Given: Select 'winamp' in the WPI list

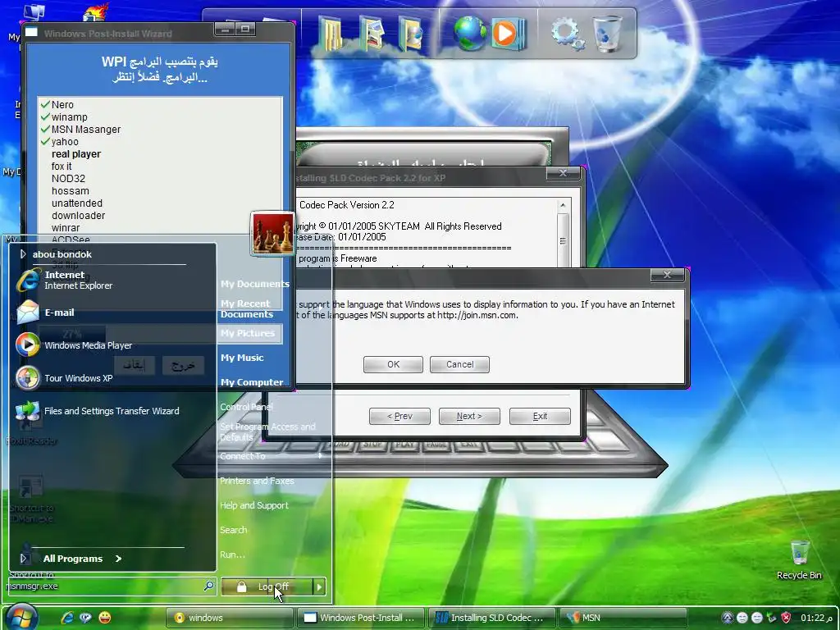Looking at the screenshot, I should [x=70, y=116].
